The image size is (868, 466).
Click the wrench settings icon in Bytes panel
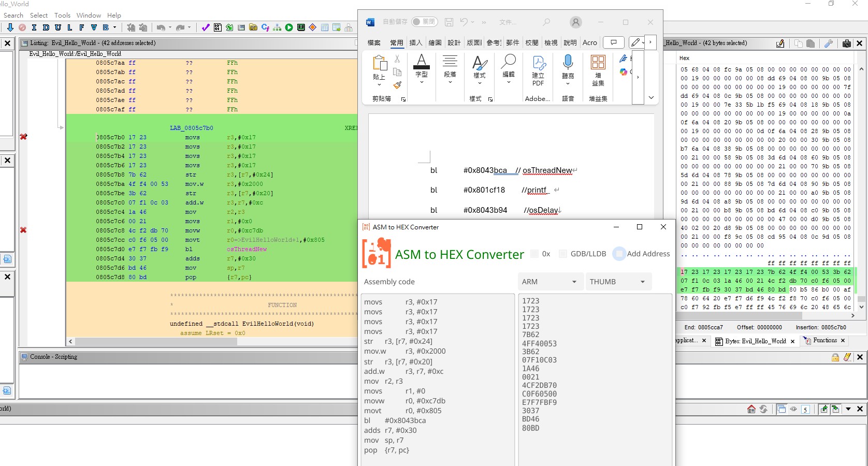pos(829,43)
